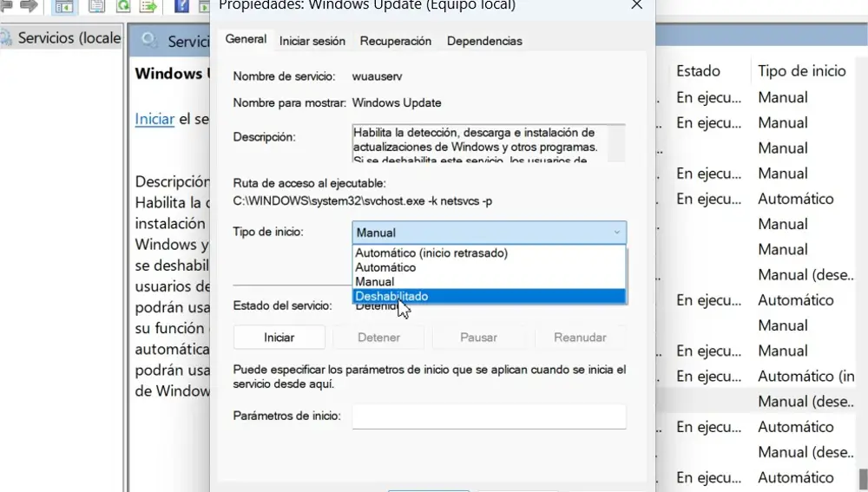Choose Automático (inicio retrasado) option
868x492 pixels.
(x=489, y=253)
